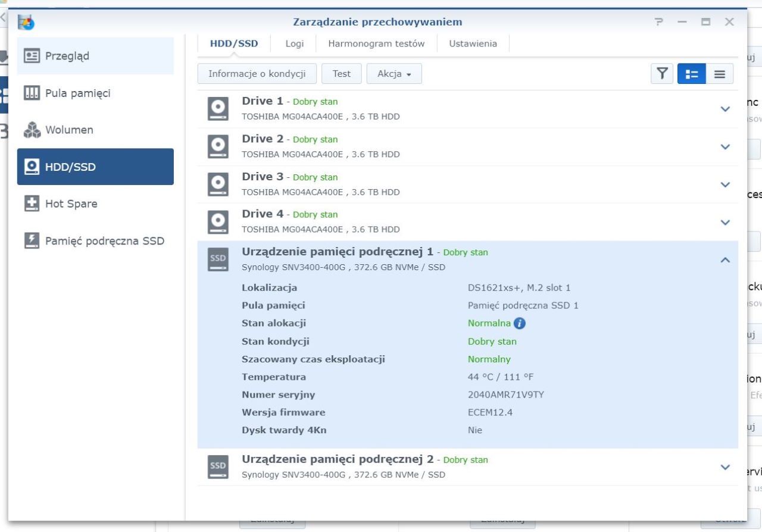Switch to the HDD/SSD tab

tap(234, 43)
